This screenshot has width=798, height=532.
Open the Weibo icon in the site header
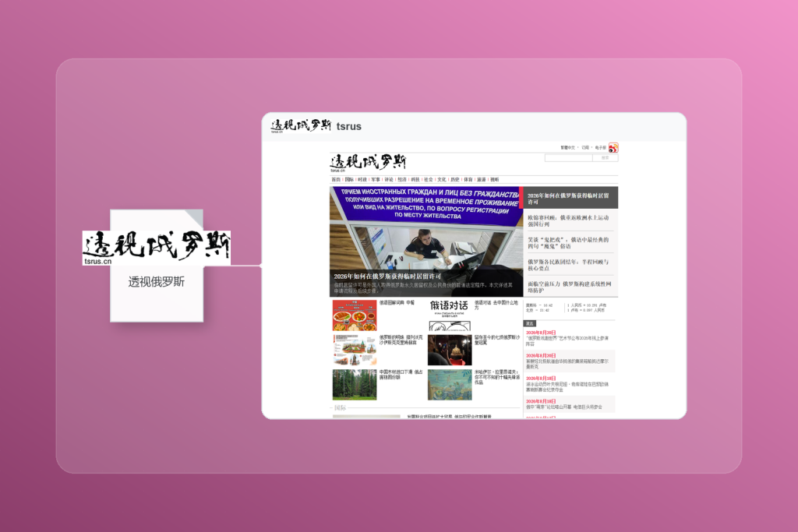(613, 148)
